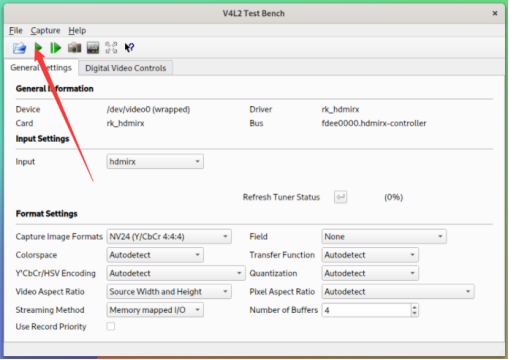Open device with the folder icon
509x360 pixels.
(x=19, y=48)
